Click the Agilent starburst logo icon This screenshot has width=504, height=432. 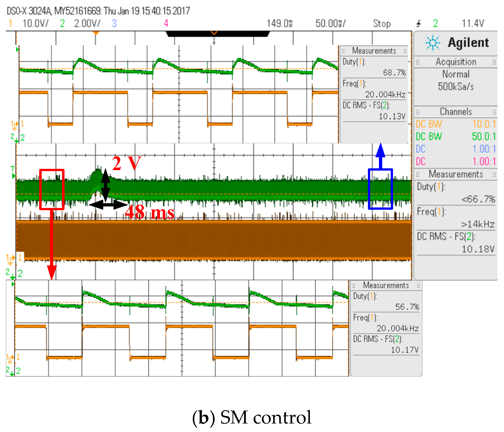(x=432, y=43)
